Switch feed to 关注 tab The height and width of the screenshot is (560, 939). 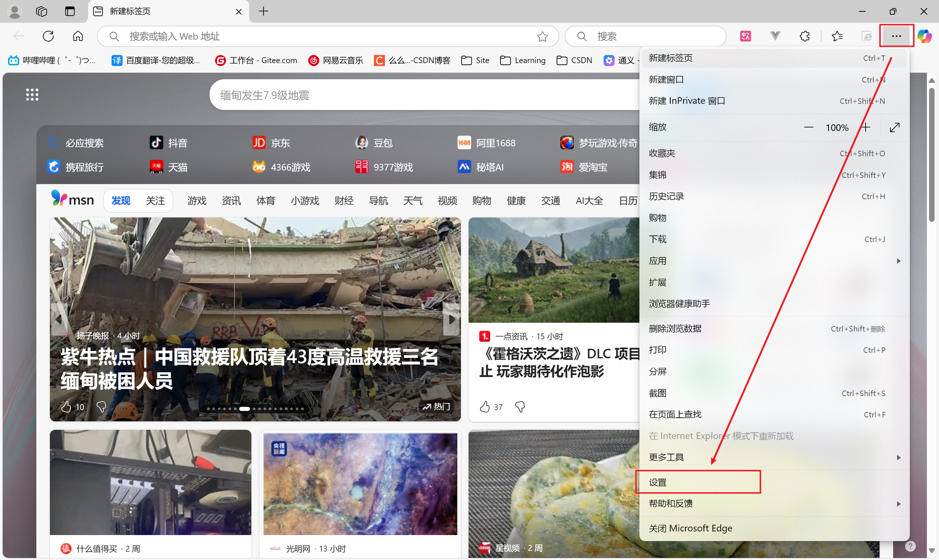click(x=155, y=201)
